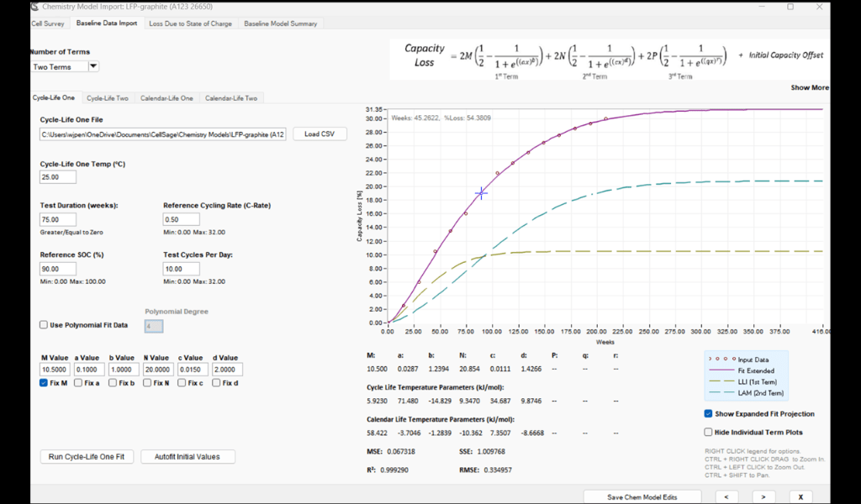The image size is (861, 504).
Task: Open the Number of Terms dropdown
Action: click(93, 66)
